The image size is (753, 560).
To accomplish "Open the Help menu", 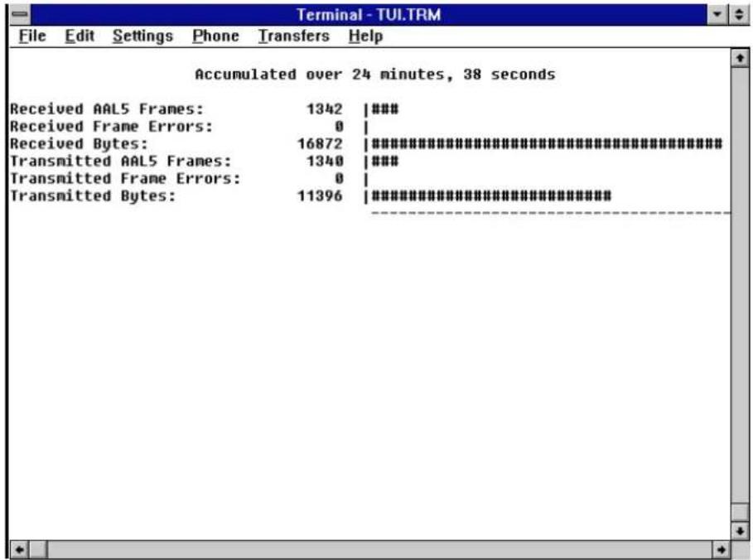I will (x=365, y=36).
